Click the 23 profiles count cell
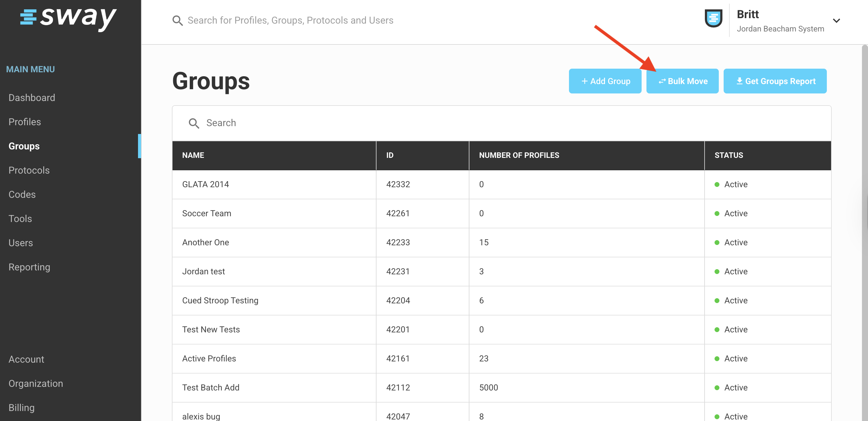Image resolution: width=868 pixels, height=421 pixels. click(x=587, y=359)
